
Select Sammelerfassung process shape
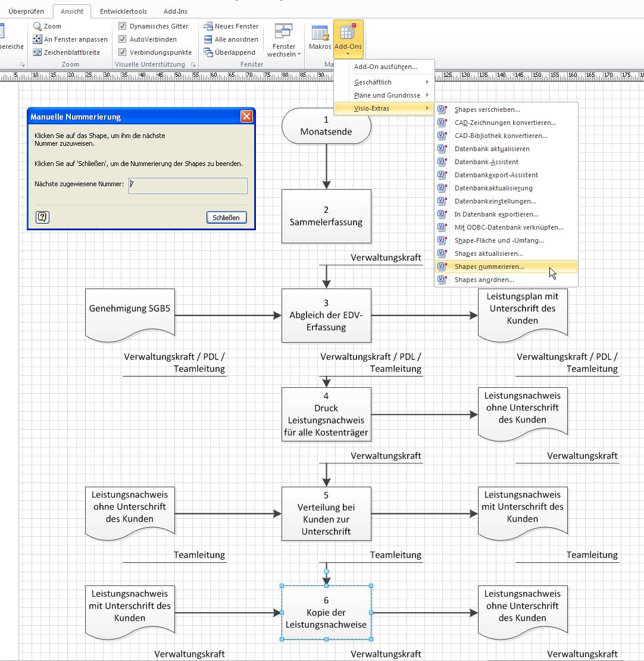pos(326,216)
